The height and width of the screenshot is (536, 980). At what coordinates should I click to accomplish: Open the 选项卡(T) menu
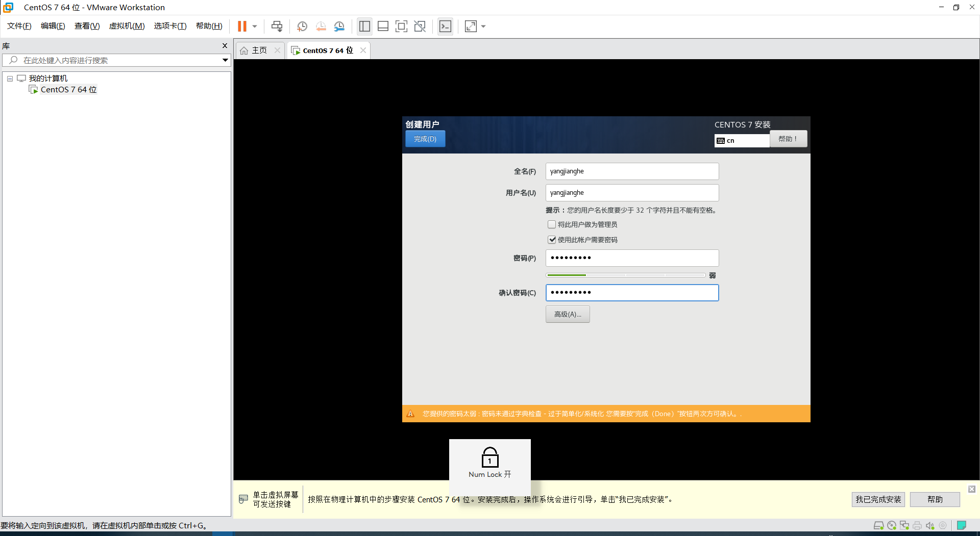pos(170,26)
